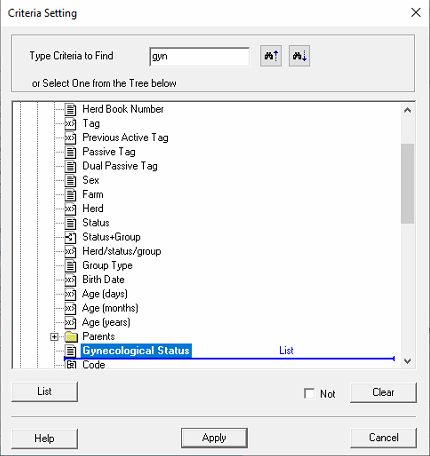Click the tree scrollbar up arrow

coord(407,110)
